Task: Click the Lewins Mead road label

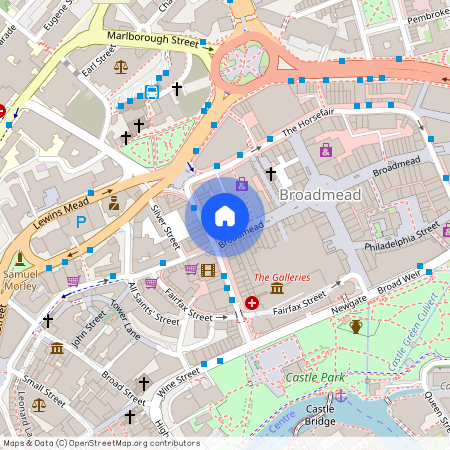Action: pyautogui.click(x=61, y=213)
